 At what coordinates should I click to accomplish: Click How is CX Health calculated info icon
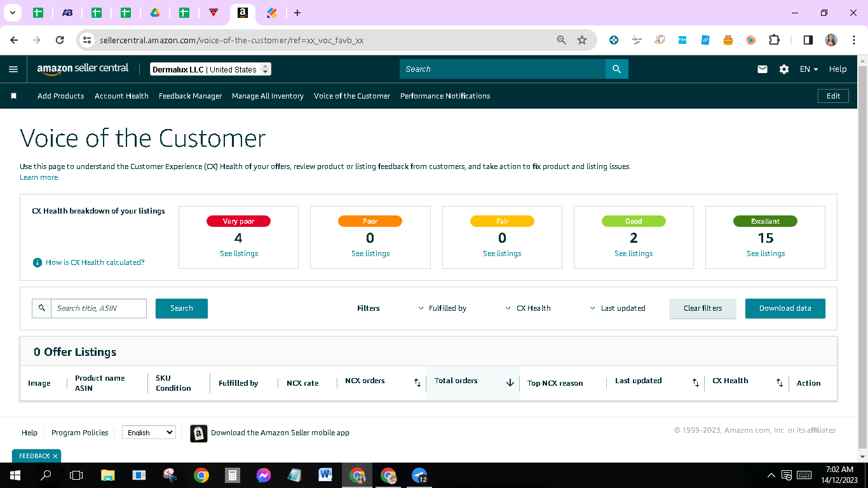tap(37, 262)
